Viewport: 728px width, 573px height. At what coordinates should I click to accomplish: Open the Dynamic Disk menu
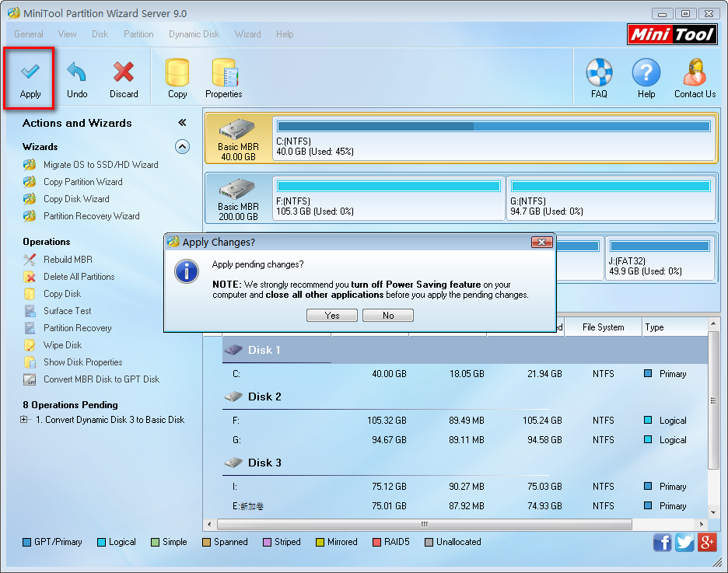tap(194, 34)
